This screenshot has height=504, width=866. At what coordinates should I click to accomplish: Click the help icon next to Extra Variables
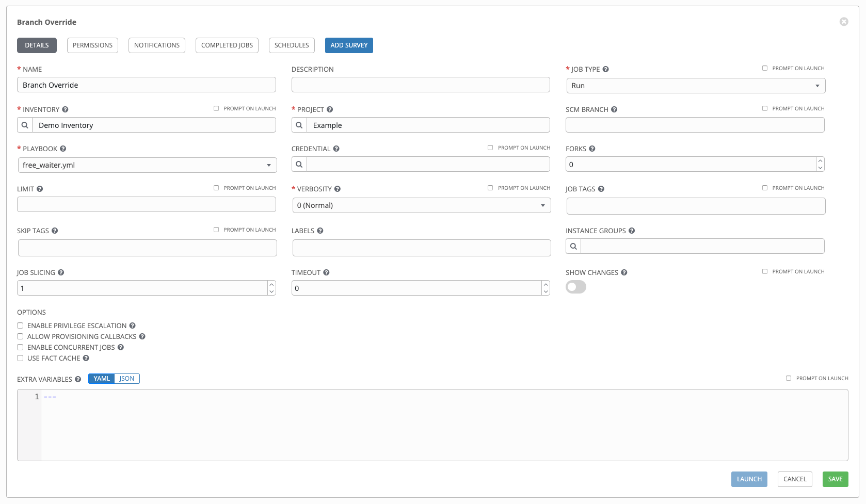[x=78, y=379]
